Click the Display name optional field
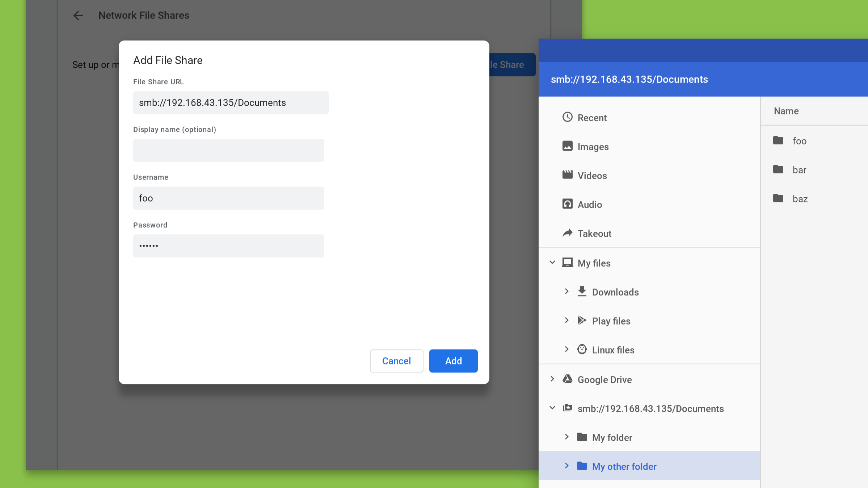 (228, 150)
